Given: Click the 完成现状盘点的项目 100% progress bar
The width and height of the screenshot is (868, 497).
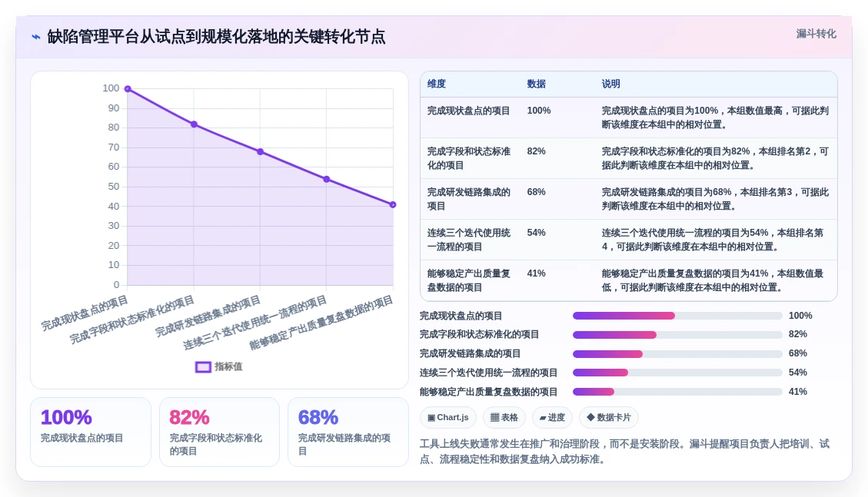Looking at the screenshot, I should pyautogui.click(x=677, y=316).
